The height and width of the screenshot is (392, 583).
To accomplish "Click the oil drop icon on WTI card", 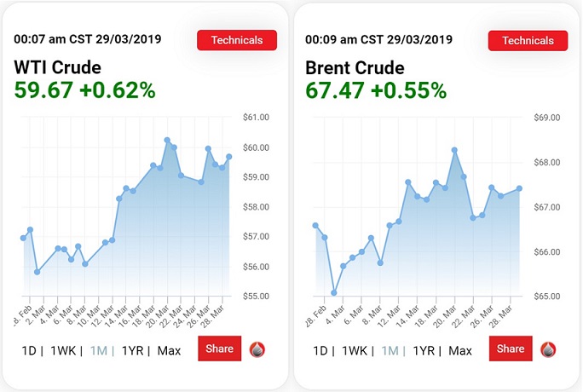I will pos(257,349).
